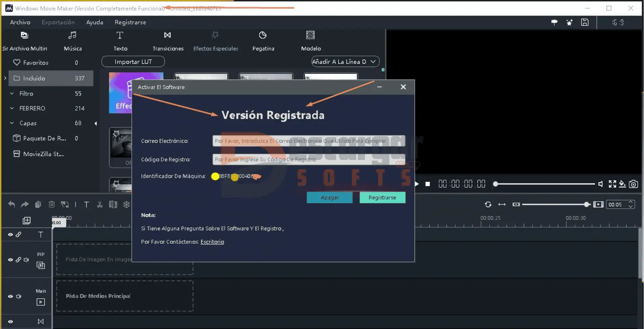Screen dimensions: 644x329
Task: Click the green Registrarse button
Action: [382, 198]
